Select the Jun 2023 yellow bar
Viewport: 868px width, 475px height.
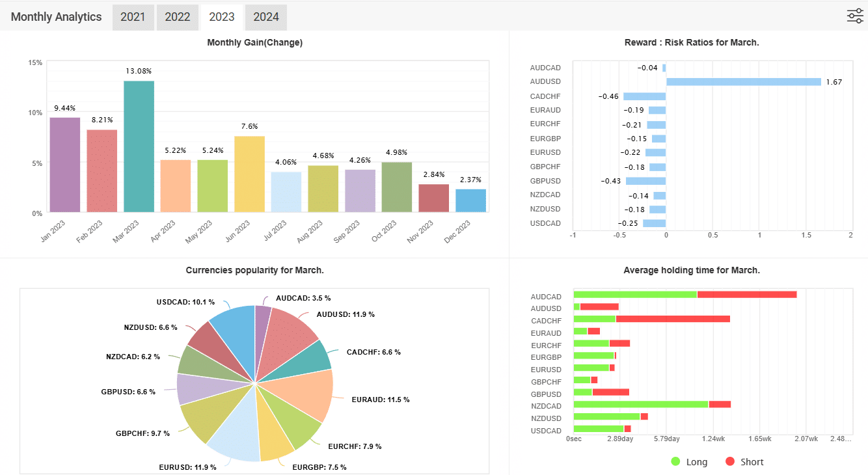click(249, 174)
